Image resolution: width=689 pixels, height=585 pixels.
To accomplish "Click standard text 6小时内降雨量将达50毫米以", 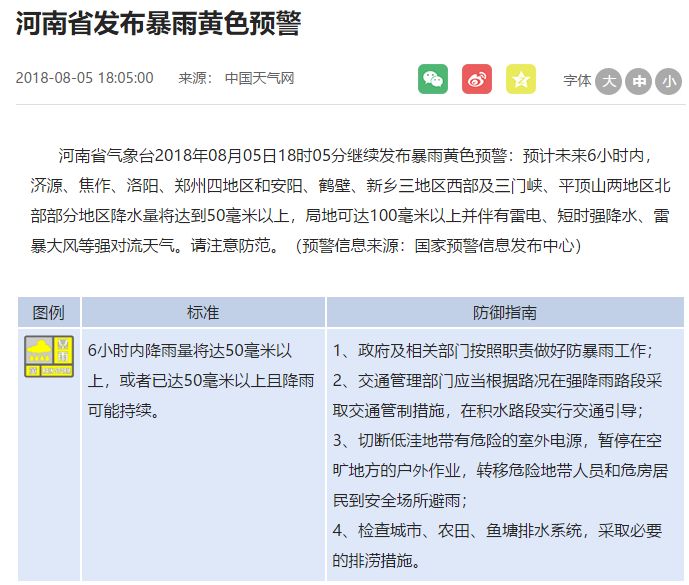I will (x=190, y=351).
